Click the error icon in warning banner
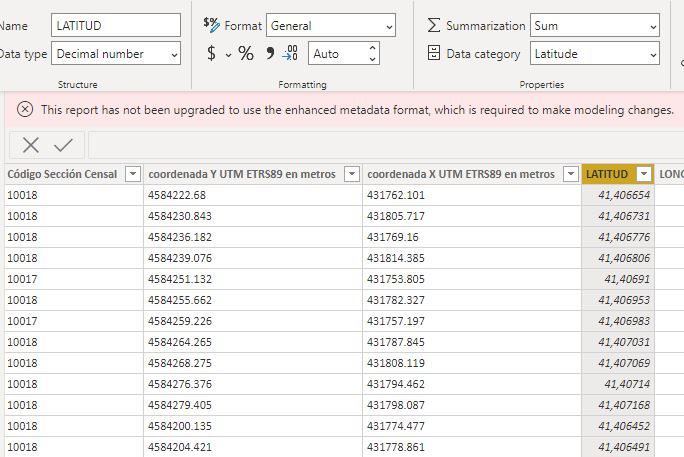This screenshot has width=684, height=457. tap(25, 109)
